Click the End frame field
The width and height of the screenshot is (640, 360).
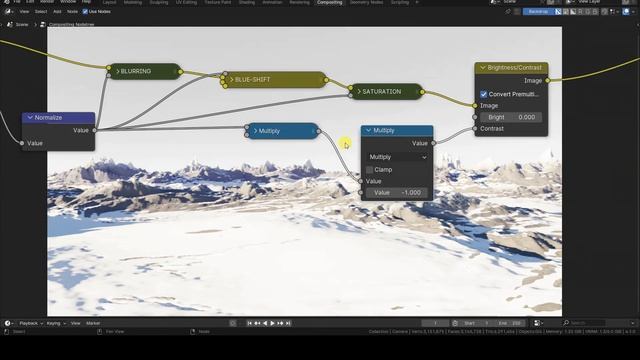tap(509, 323)
